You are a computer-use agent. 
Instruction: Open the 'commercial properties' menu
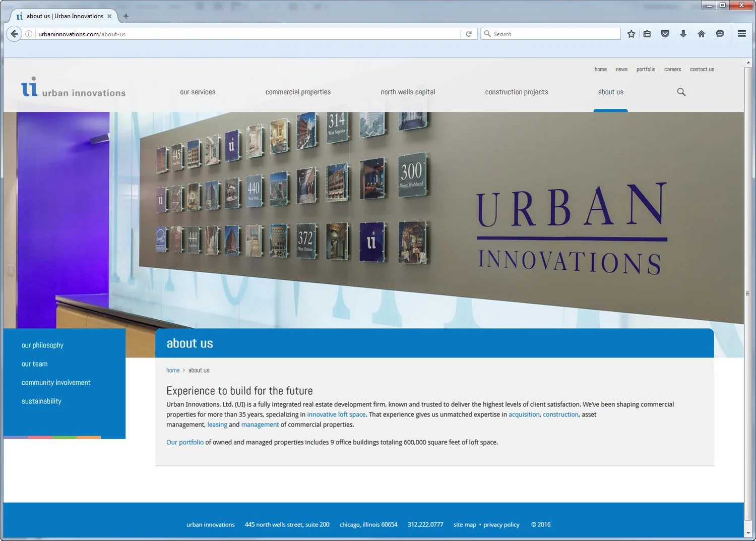298,92
